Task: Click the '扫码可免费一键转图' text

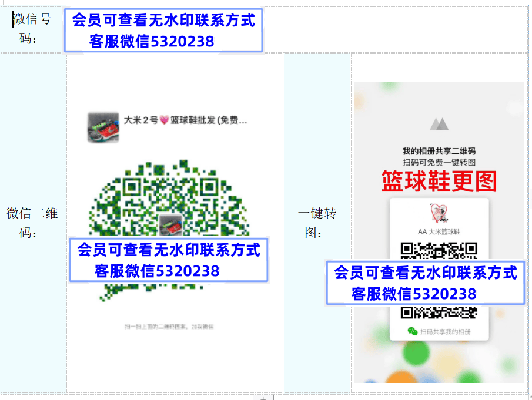Action: point(439,162)
